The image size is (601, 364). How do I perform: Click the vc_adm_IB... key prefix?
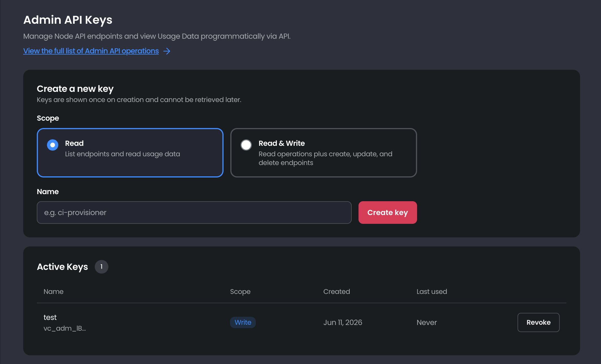click(65, 328)
